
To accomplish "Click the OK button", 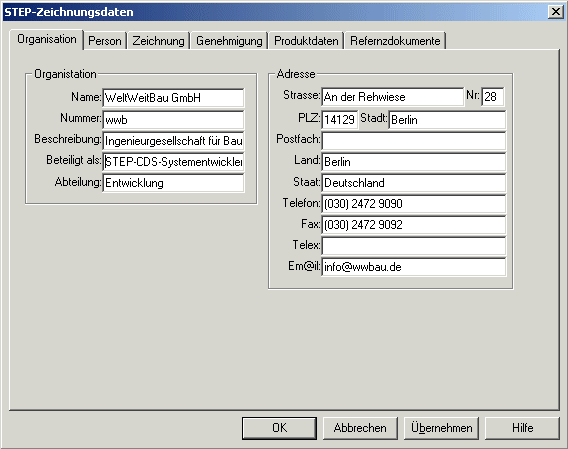I will (x=279, y=428).
